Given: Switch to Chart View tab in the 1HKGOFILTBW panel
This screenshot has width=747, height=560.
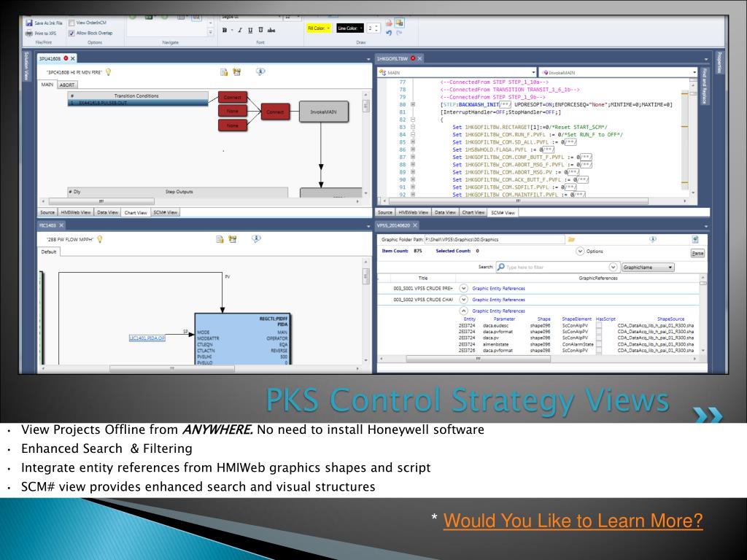Looking at the screenshot, I should coord(473,212).
